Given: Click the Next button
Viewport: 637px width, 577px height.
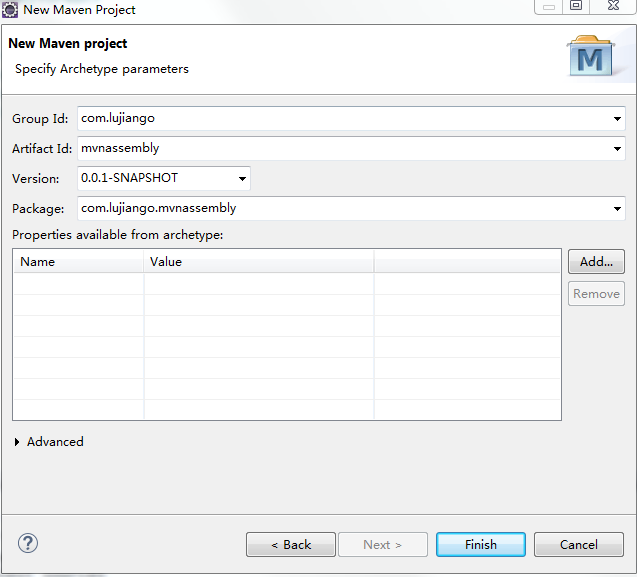Looking at the screenshot, I should pos(383,544).
